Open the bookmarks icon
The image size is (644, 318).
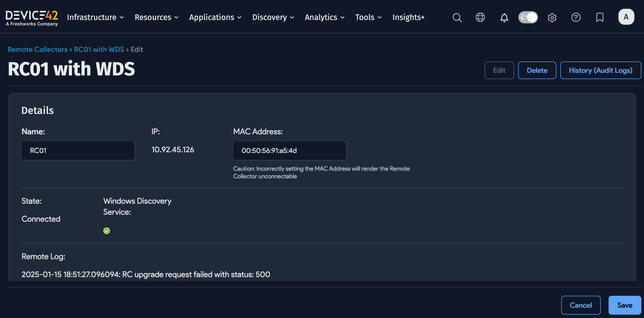[600, 17]
